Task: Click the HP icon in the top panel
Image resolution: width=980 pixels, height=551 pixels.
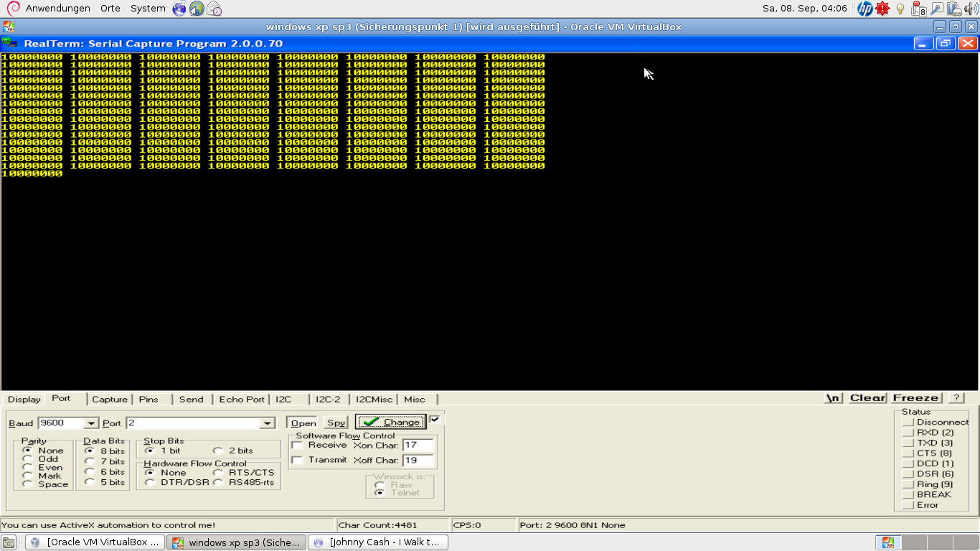Action: 865,9
